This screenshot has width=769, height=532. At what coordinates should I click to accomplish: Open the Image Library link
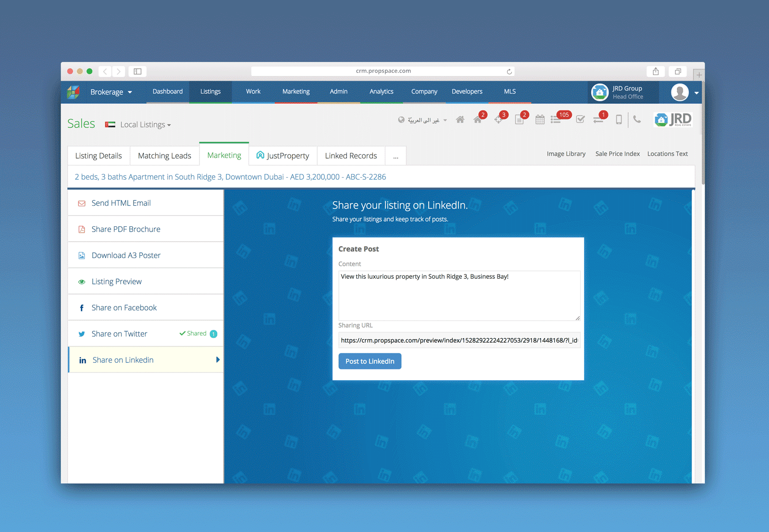pos(566,154)
